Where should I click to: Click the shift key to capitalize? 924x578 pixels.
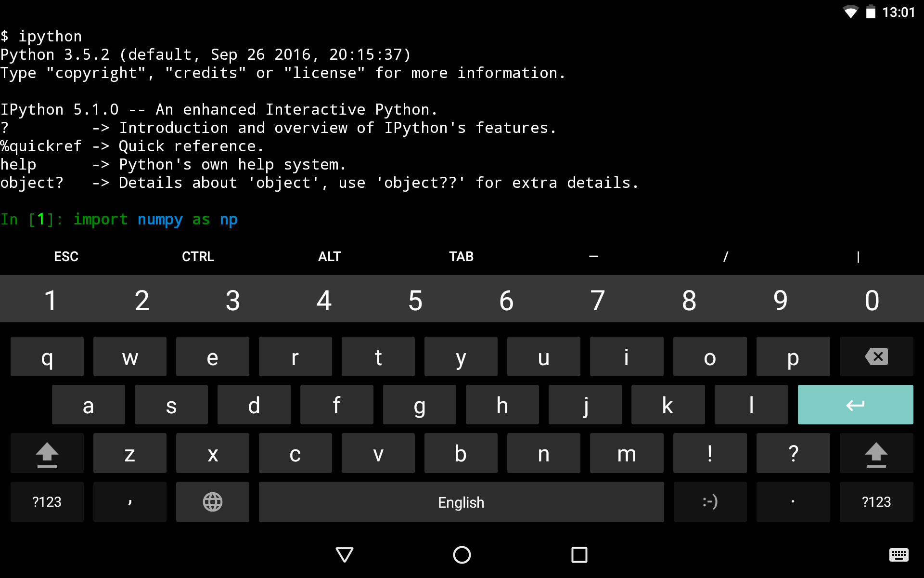(x=46, y=453)
